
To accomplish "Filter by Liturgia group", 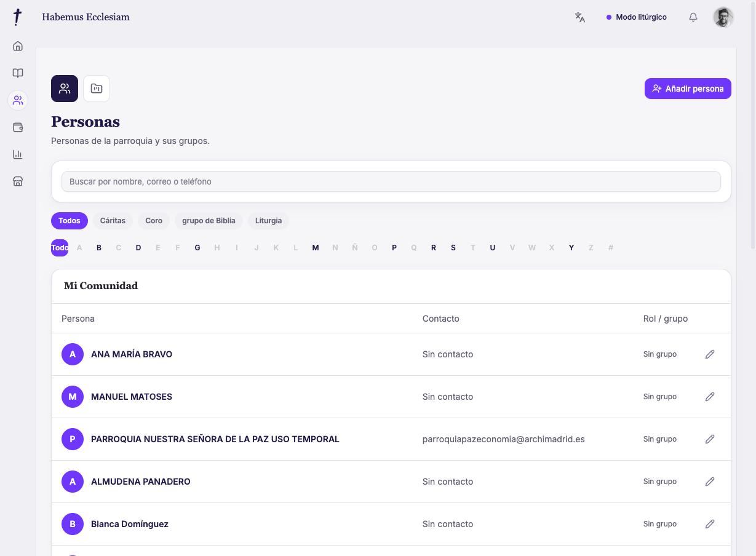I will [268, 221].
